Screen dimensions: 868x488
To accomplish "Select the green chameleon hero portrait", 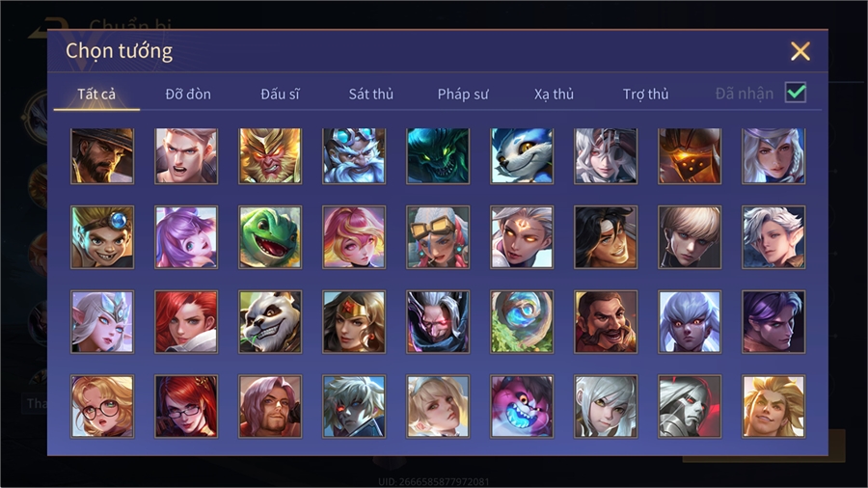I will pyautogui.click(x=270, y=237).
